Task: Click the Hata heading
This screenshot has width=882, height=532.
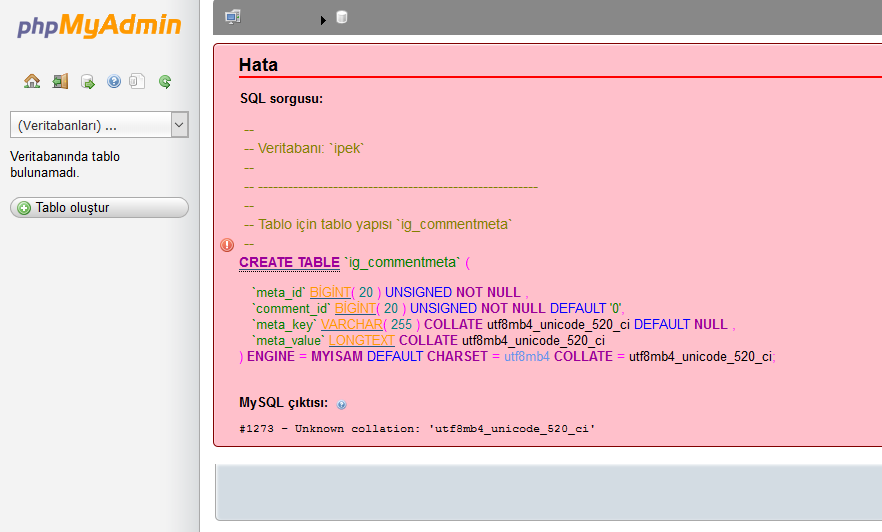Action: 258,65
